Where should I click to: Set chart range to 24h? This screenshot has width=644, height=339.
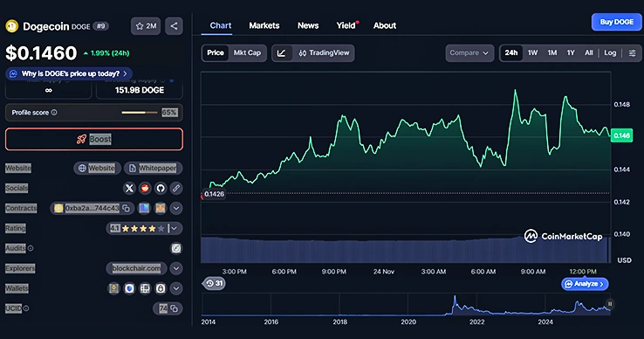pos(511,53)
